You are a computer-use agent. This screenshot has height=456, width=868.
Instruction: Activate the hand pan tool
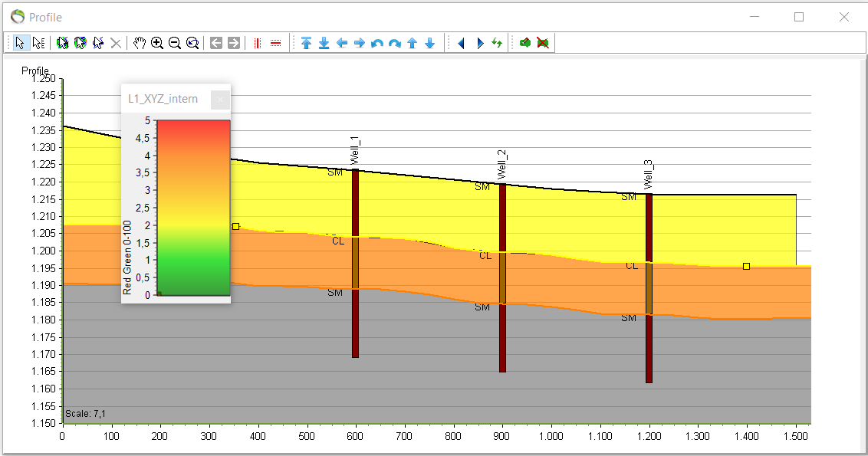140,43
